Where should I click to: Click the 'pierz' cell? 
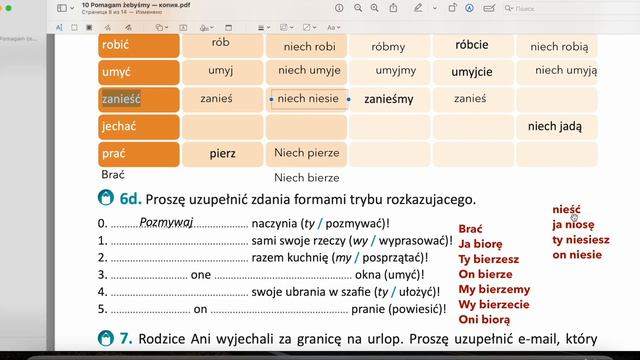(222, 154)
